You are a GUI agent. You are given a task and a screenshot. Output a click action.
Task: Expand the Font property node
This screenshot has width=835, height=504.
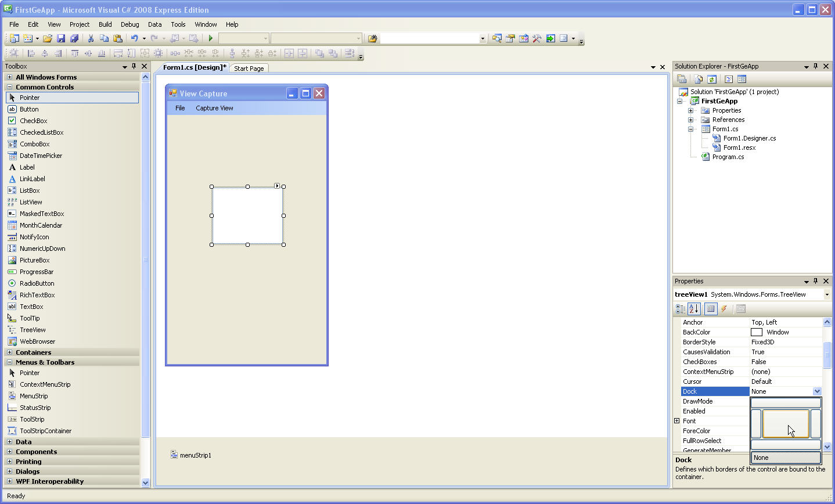point(677,421)
